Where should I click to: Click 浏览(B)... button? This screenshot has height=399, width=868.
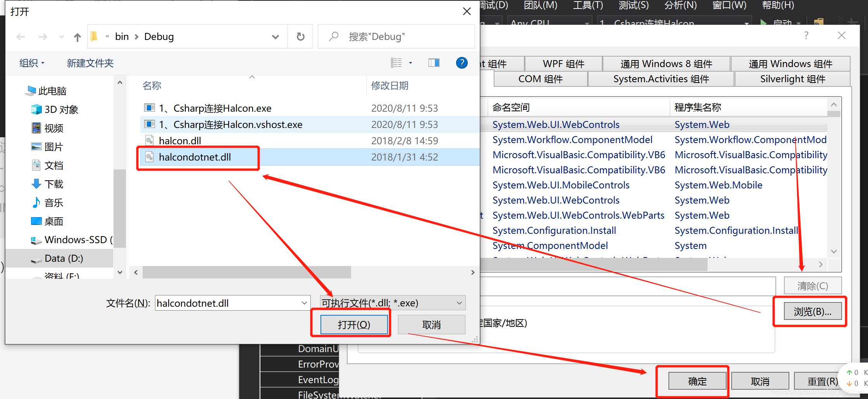(x=813, y=311)
